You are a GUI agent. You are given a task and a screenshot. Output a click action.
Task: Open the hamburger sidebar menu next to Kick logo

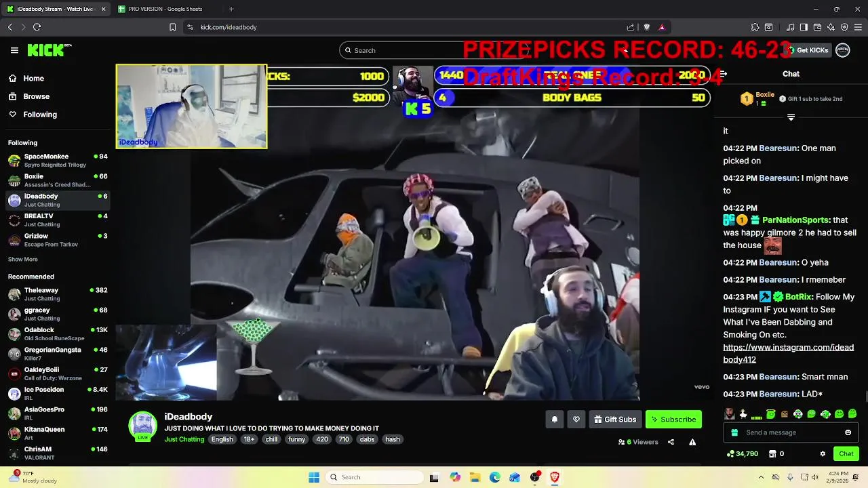14,50
